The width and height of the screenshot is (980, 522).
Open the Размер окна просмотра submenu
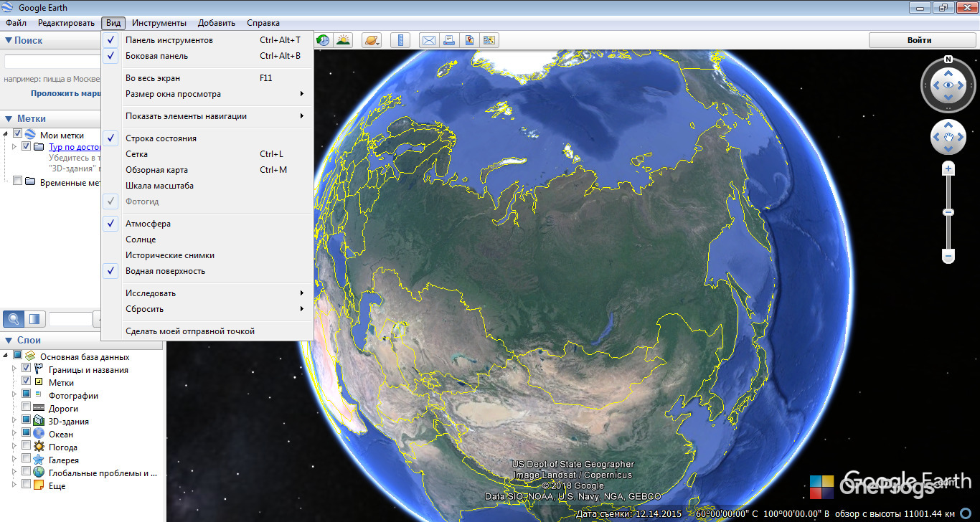(x=207, y=94)
